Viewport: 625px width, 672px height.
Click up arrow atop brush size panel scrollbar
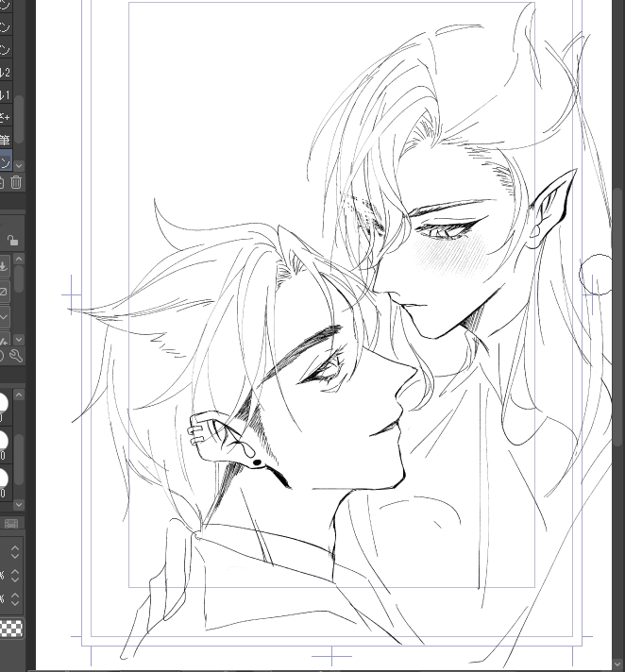(19, 393)
